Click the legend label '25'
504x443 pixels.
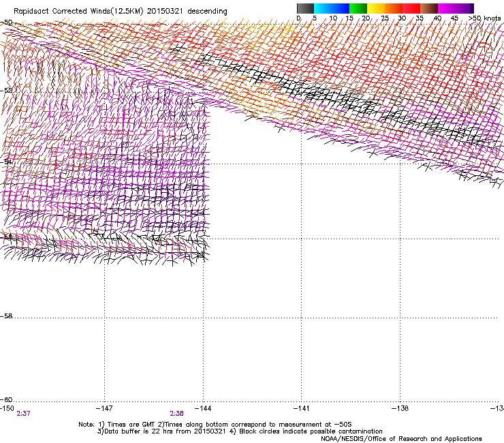click(x=385, y=18)
